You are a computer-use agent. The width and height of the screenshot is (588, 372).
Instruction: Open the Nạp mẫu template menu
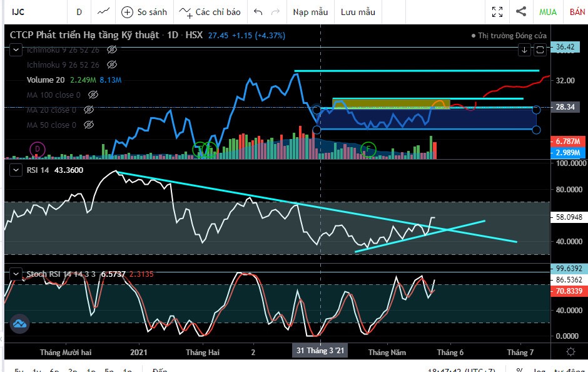[x=310, y=12]
